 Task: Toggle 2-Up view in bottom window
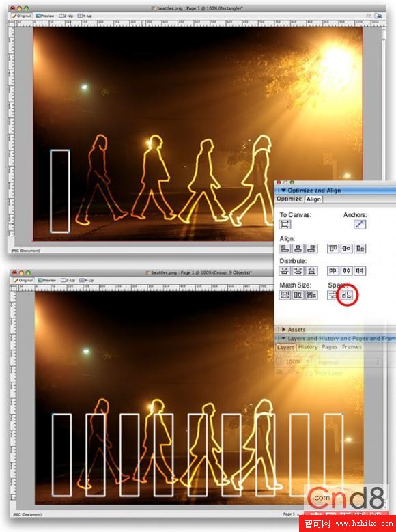click(x=68, y=280)
